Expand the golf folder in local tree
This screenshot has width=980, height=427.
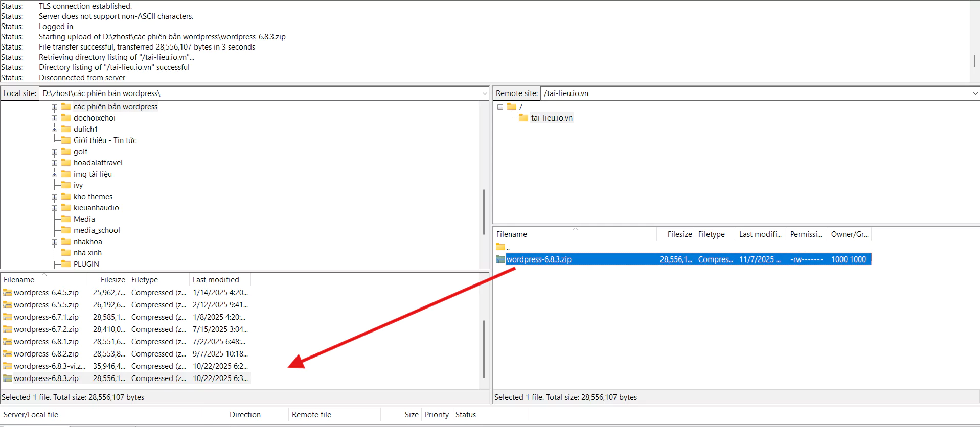pyautogui.click(x=54, y=152)
